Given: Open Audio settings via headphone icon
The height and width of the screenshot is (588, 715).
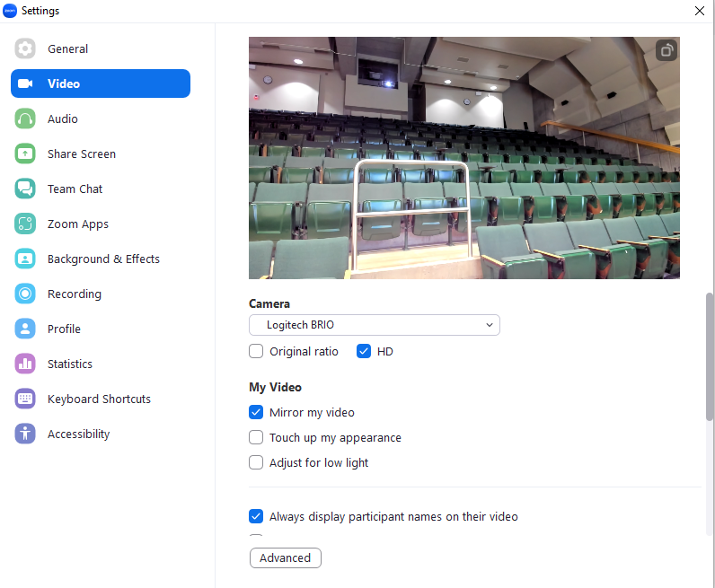Looking at the screenshot, I should pos(25,118).
